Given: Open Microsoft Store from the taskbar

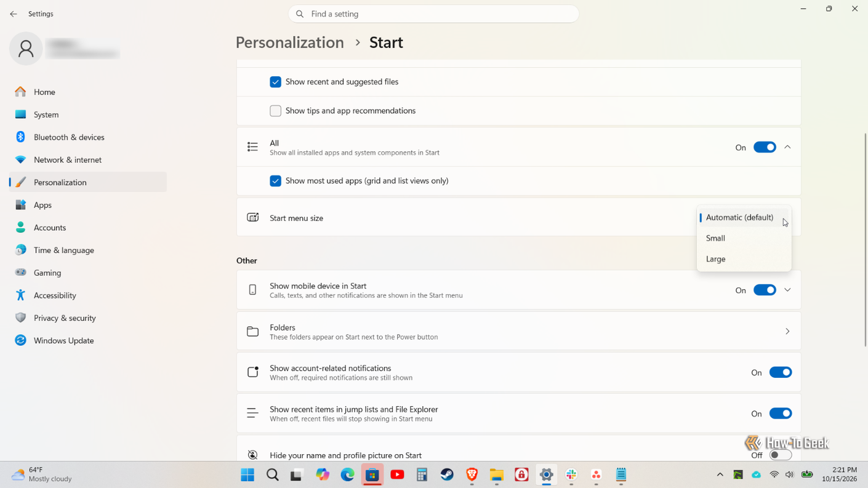Looking at the screenshot, I should coord(372,474).
